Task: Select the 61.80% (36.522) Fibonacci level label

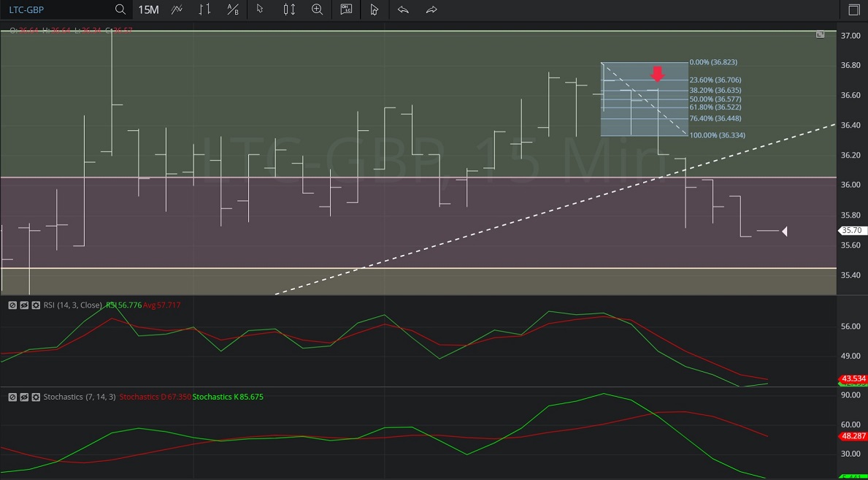Action: [715, 107]
